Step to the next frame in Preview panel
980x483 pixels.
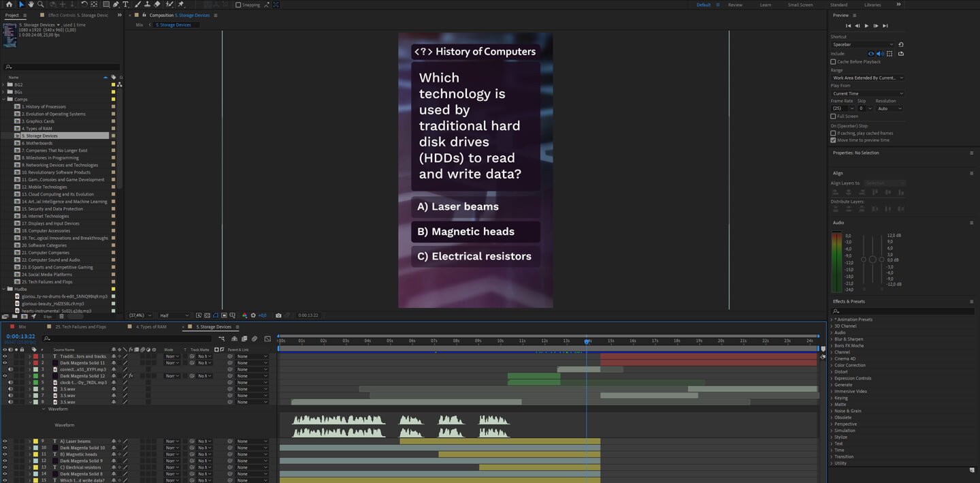(x=876, y=26)
